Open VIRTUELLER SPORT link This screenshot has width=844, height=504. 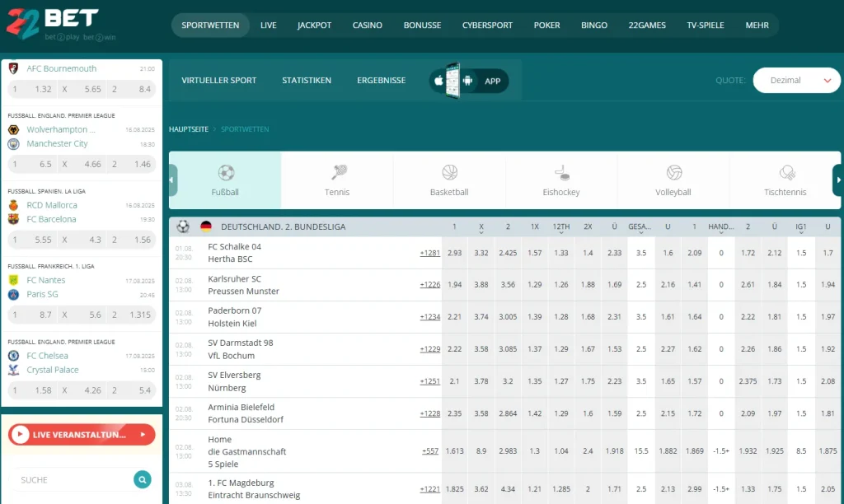pos(219,80)
